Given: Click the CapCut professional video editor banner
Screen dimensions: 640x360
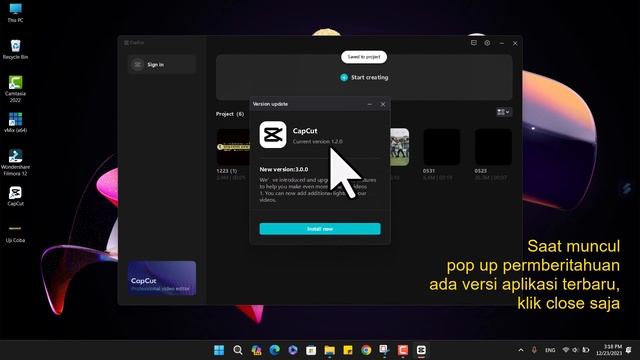Looking at the screenshot, I should pyautogui.click(x=162, y=278).
